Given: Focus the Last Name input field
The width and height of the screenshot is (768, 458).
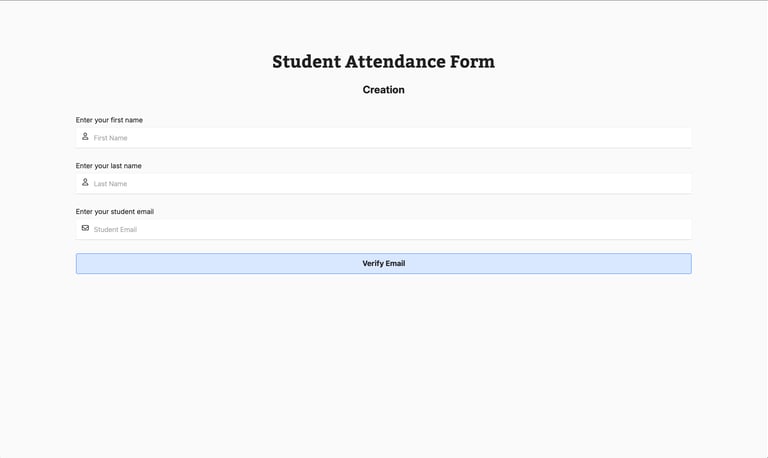Looking at the screenshot, I should tap(384, 184).
